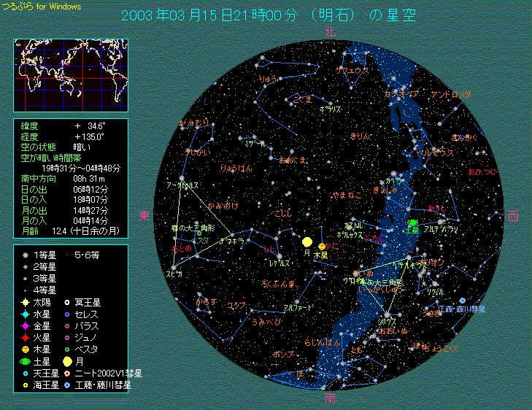Click the ニート2002V1彗星 icon in the legend

pos(66,373)
